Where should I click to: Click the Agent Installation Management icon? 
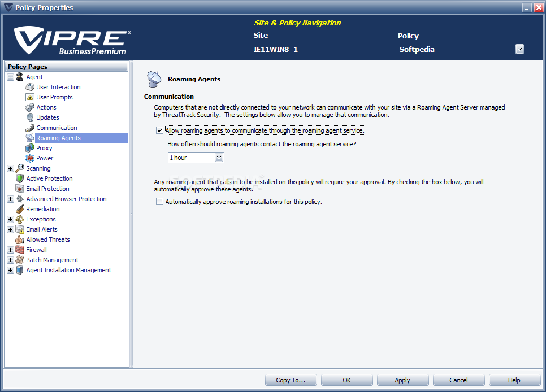click(20, 270)
